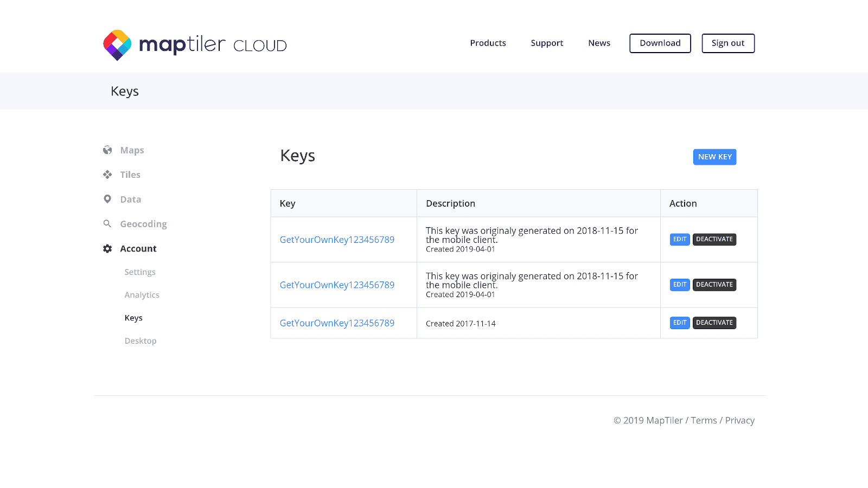The image size is (868, 488).
Task: Open the first GetYourOwnKey123456789 key link
Action: [x=337, y=239]
